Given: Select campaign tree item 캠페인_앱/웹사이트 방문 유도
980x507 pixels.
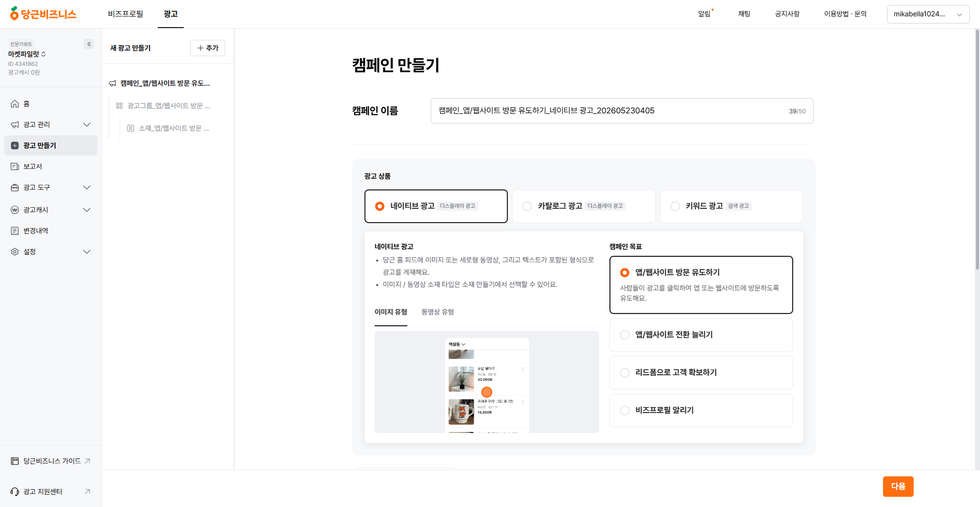Looking at the screenshot, I should click(x=165, y=83).
